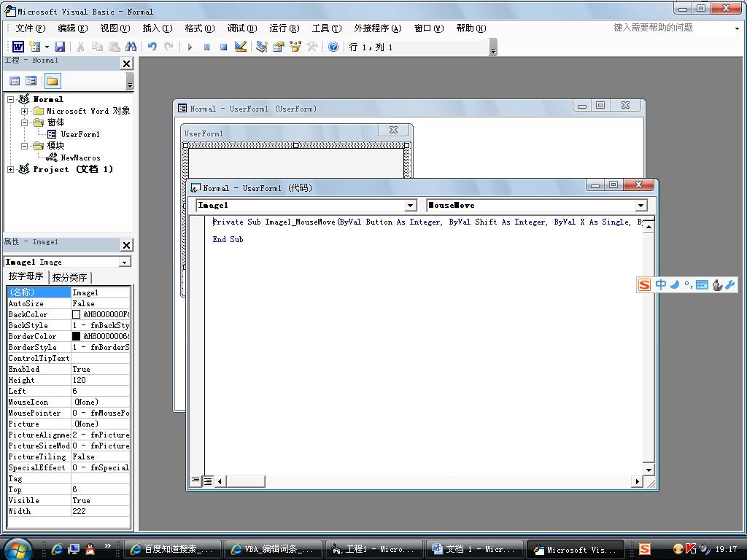Run the macro with the play icon
This screenshot has width=747, height=560.
pyautogui.click(x=190, y=47)
